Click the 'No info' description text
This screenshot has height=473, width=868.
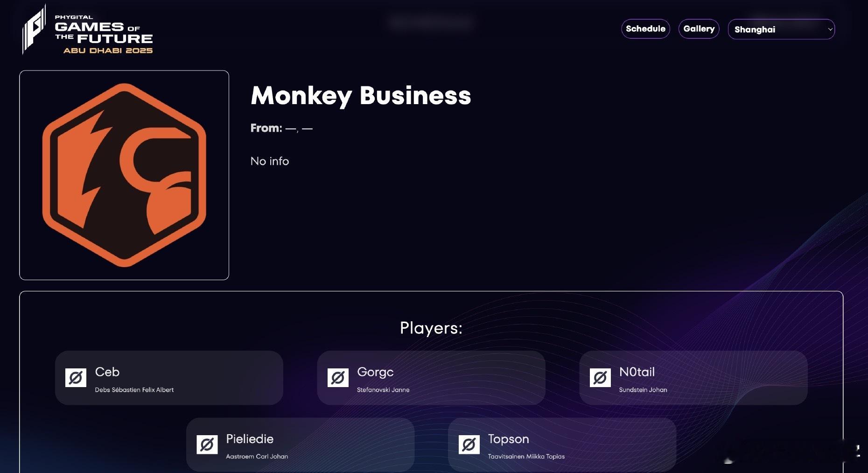tap(270, 161)
